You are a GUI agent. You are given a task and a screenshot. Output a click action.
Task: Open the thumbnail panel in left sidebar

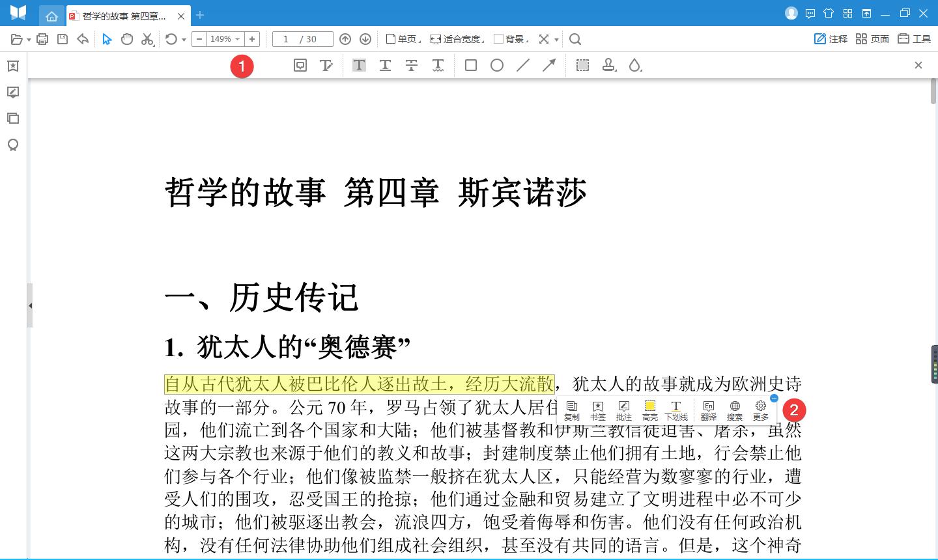point(13,118)
